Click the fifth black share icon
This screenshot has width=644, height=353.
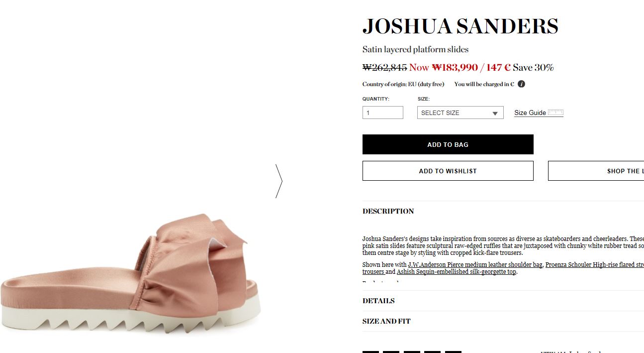tap(453, 352)
